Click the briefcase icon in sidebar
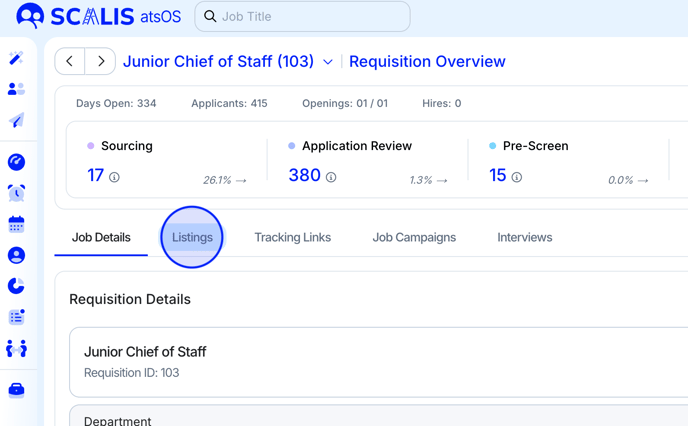688x426 pixels. tap(16, 390)
